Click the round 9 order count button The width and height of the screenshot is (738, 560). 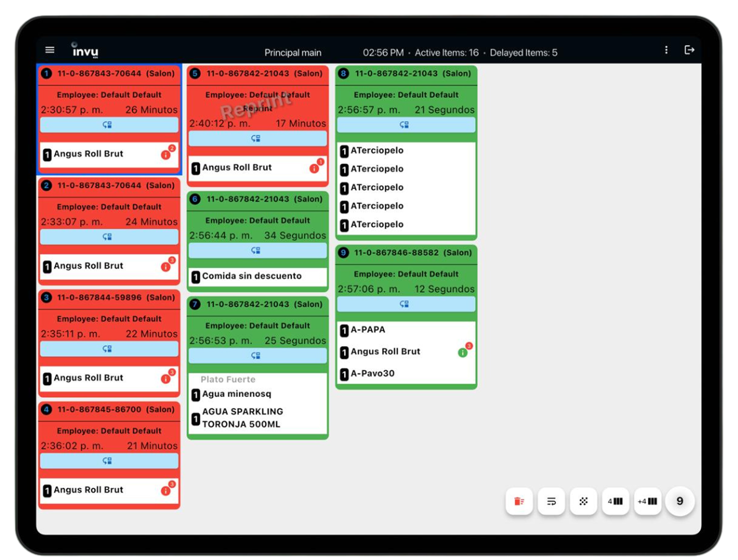point(679,501)
